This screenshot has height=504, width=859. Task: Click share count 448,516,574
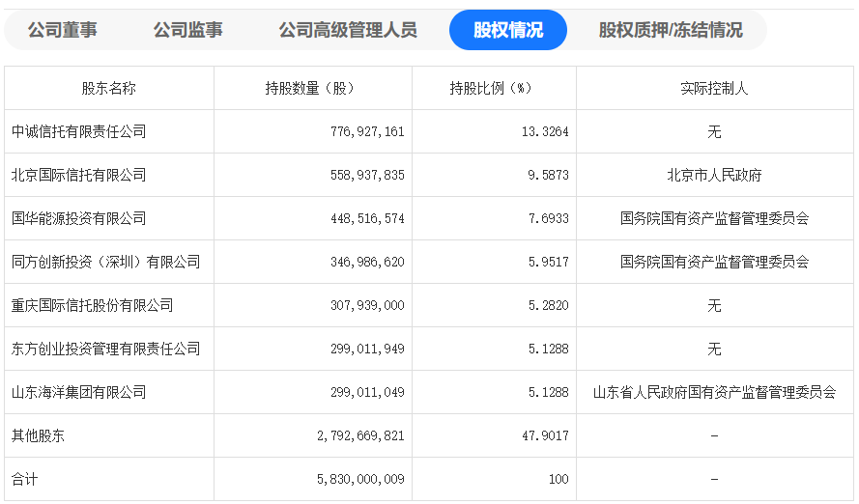[x=367, y=219]
